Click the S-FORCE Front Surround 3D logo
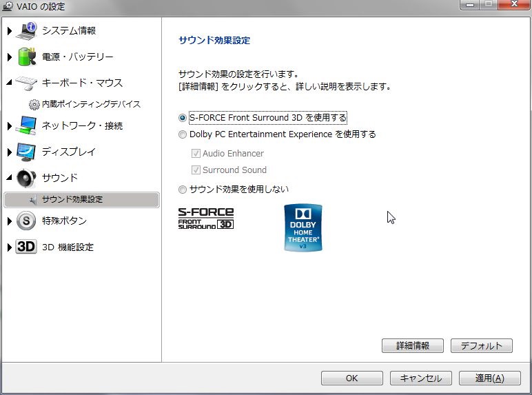532x395 pixels. coord(206,219)
